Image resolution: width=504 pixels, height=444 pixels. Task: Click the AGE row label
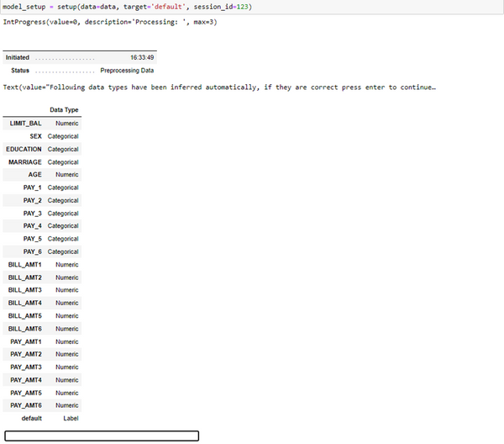[34, 174]
